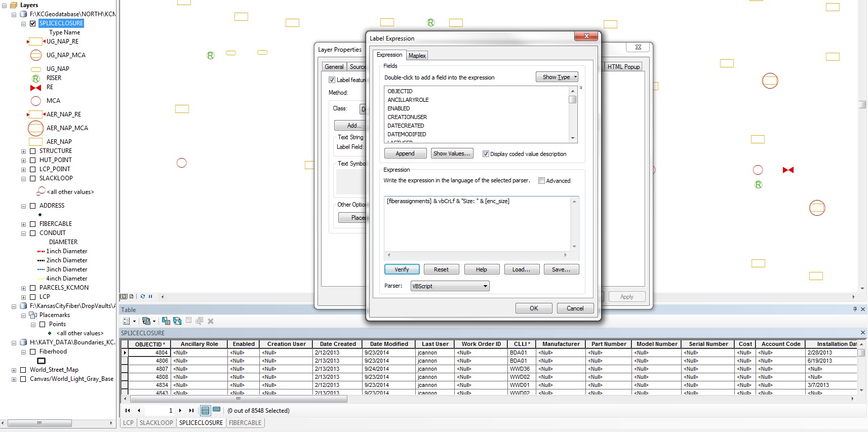Screen dimensions: 868x432
Task: Click the Load... expression button
Action: pyautogui.click(x=521, y=269)
